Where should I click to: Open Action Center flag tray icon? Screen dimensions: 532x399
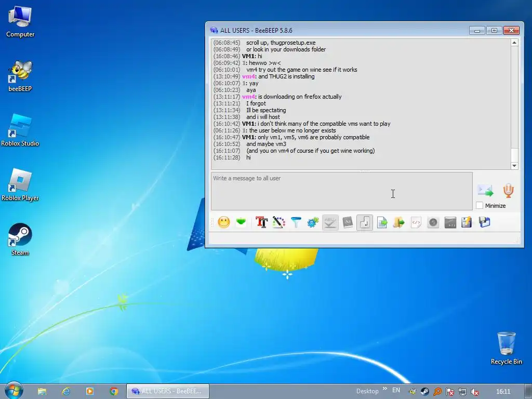pos(449,392)
